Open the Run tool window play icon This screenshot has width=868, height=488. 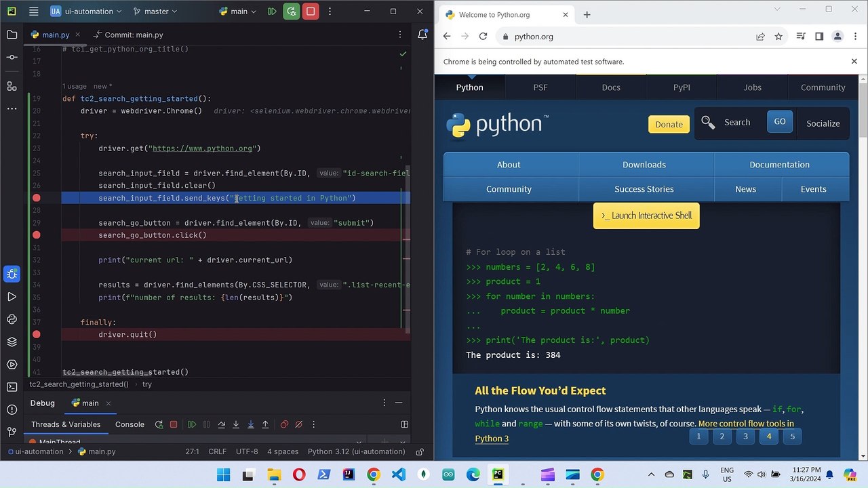12,297
